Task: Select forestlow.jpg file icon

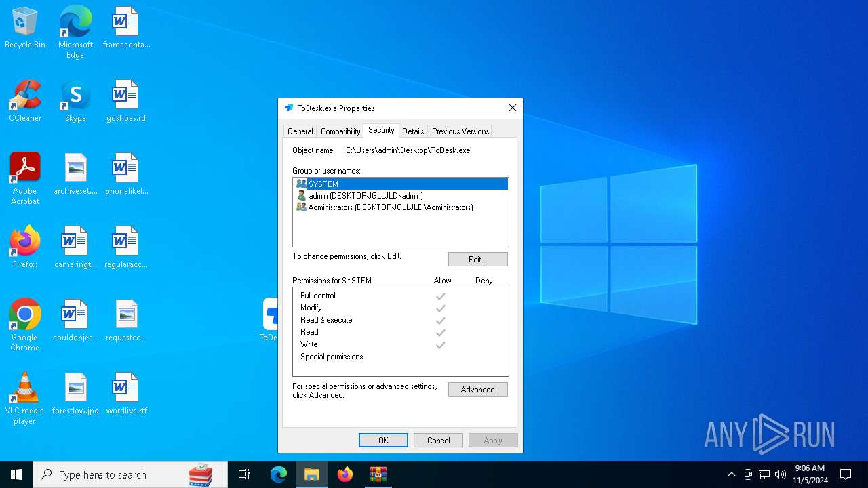Action: (75, 394)
